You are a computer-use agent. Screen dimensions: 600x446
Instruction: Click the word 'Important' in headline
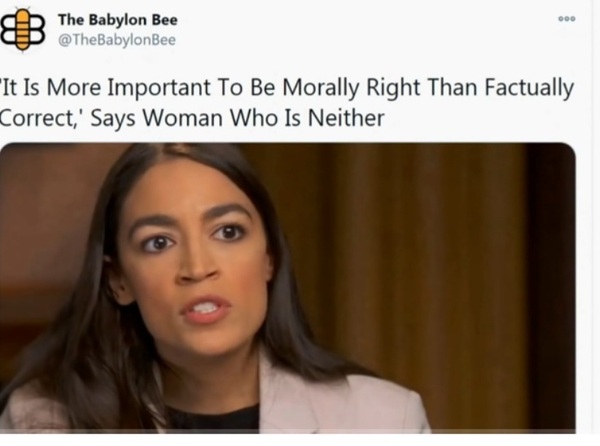click(158, 88)
